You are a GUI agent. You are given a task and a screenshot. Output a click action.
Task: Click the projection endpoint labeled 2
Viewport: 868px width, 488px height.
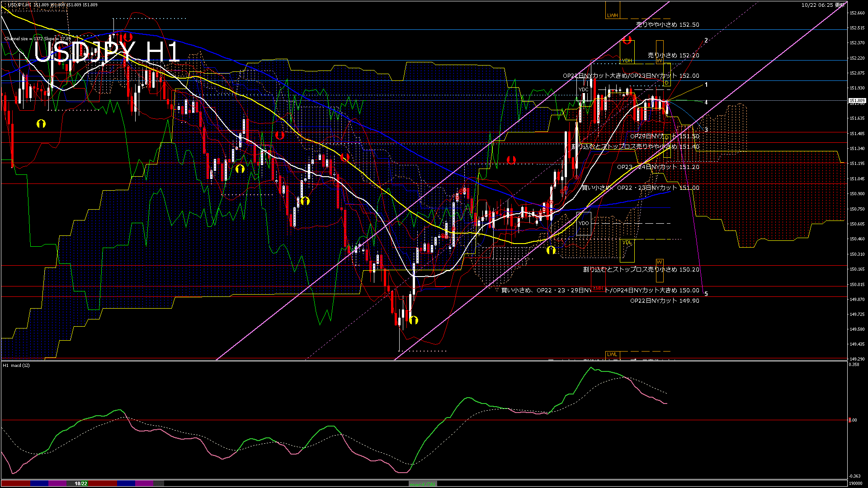(706, 41)
